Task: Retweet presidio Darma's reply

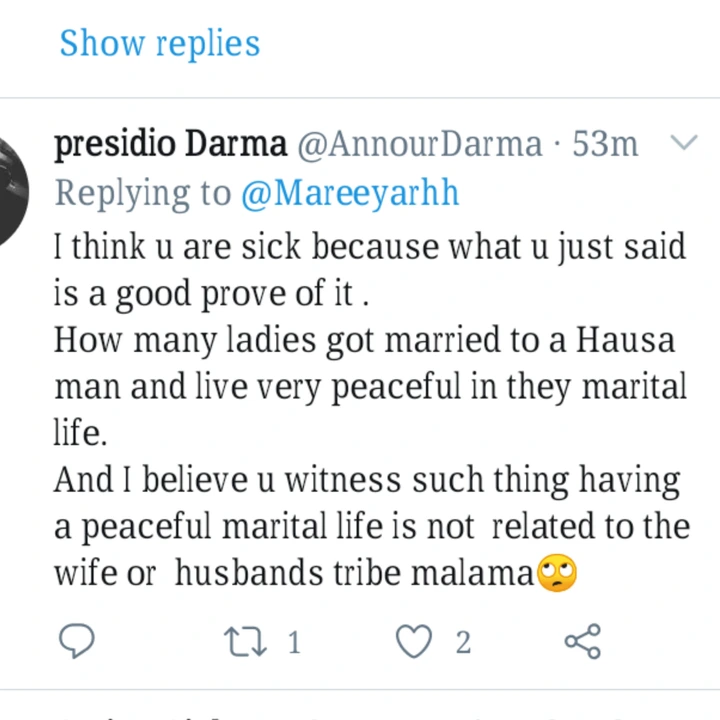Action: click(x=245, y=641)
